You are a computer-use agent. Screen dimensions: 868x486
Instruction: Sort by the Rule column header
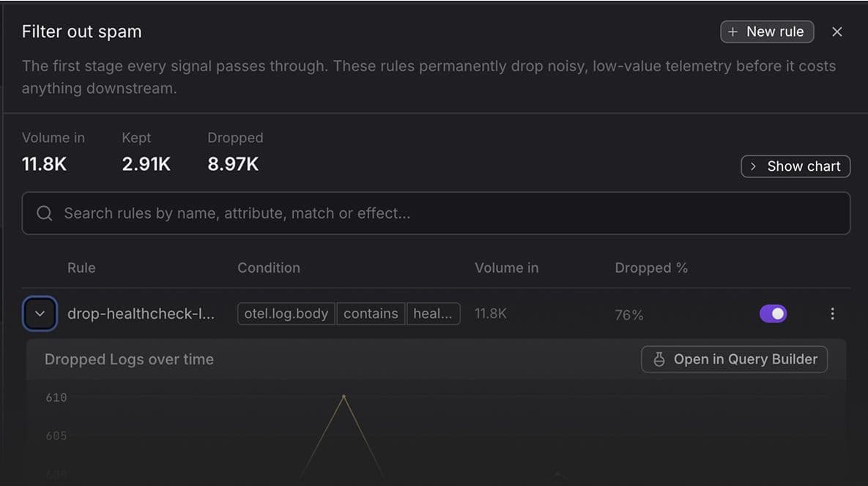tap(81, 268)
